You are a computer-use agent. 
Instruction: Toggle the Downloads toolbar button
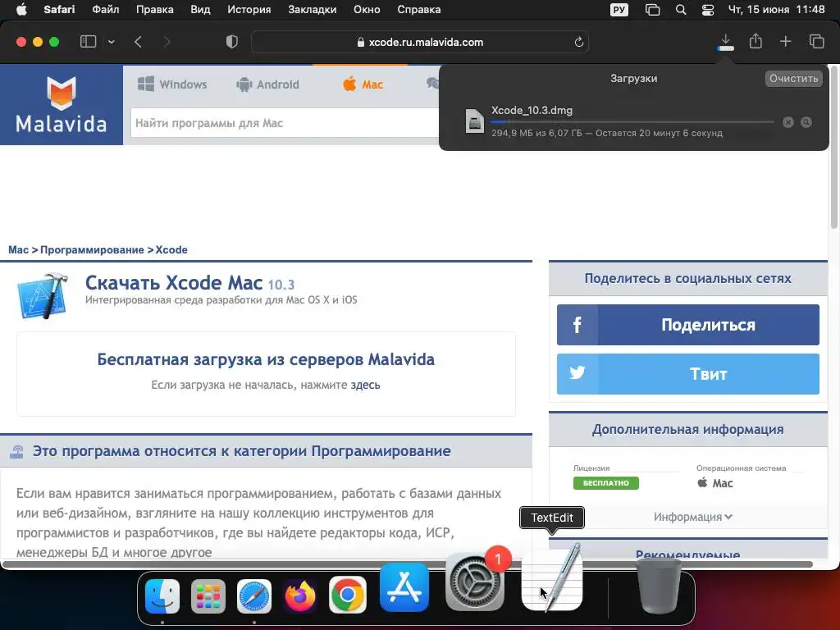[x=725, y=42]
